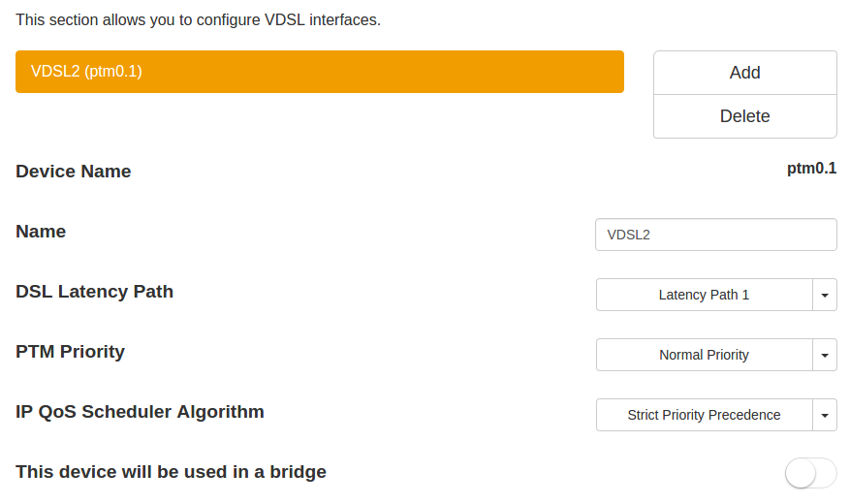Viewport: 850px width, 504px height.
Task: Click the DSL Latency Path label
Action: coord(95,292)
